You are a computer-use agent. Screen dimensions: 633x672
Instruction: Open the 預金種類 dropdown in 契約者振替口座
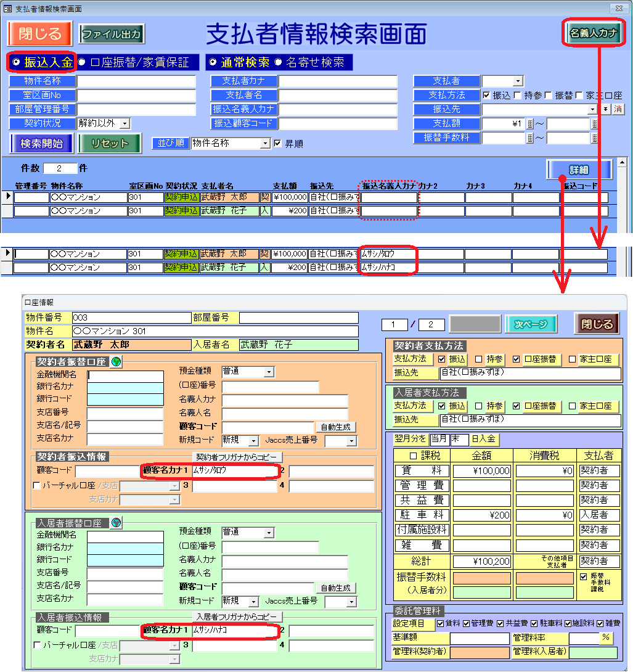(268, 372)
